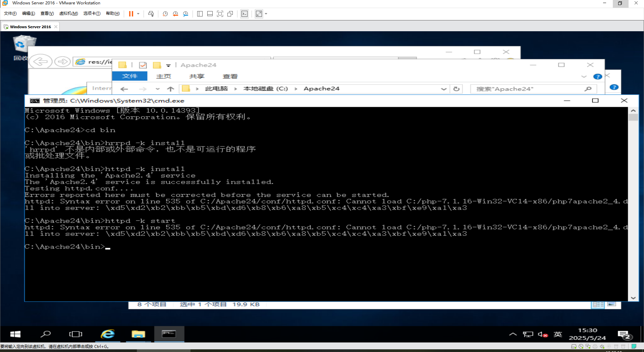Revert the VM to its previous snapshot

[x=175, y=14]
